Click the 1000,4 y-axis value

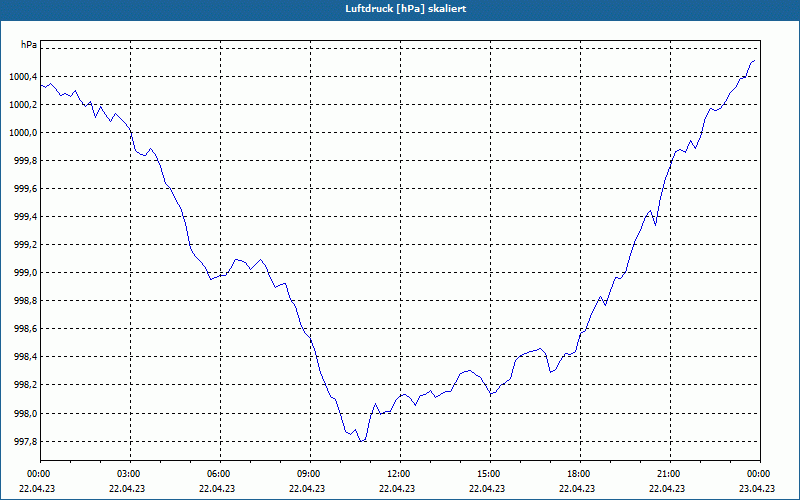click(23, 77)
